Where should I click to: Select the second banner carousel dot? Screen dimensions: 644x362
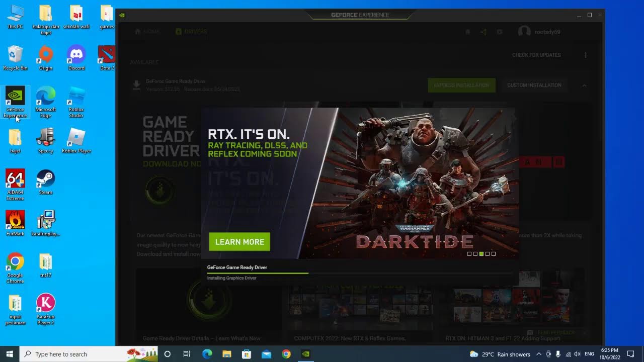pyautogui.click(x=475, y=254)
